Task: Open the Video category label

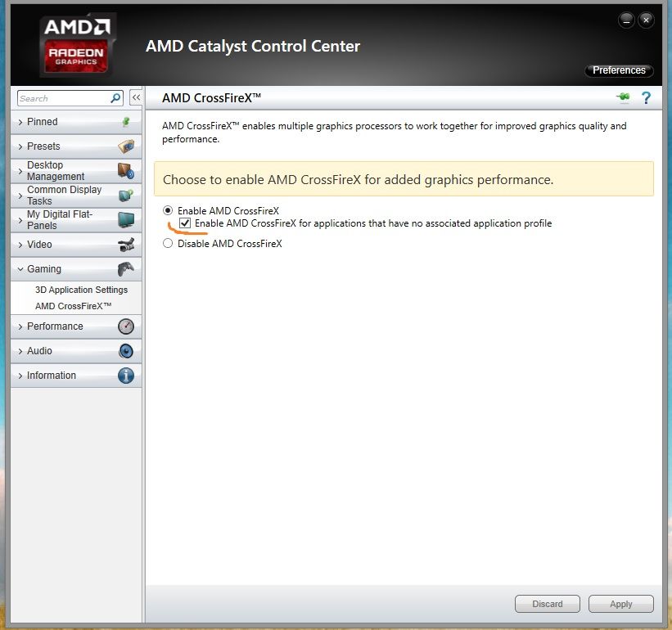Action: tap(39, 244)
